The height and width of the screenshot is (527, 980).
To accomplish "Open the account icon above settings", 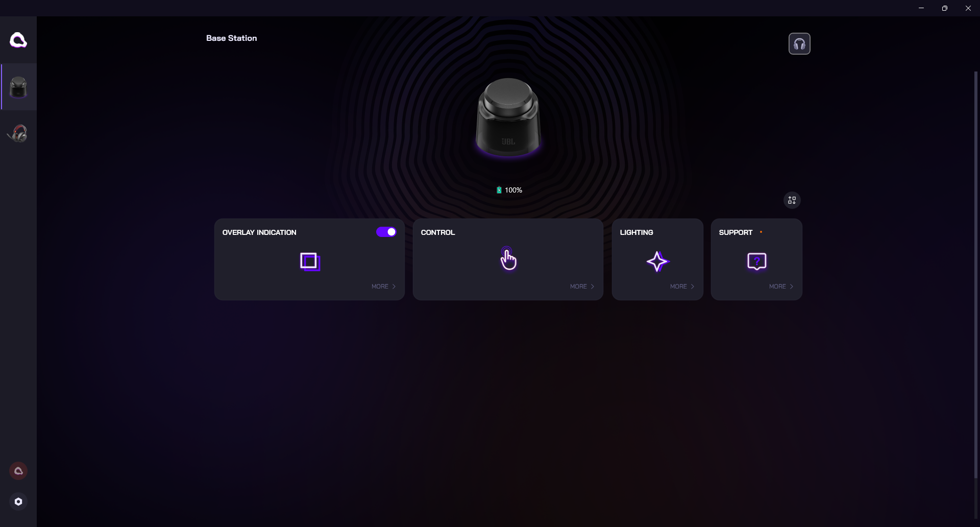I will pos(18,471).
